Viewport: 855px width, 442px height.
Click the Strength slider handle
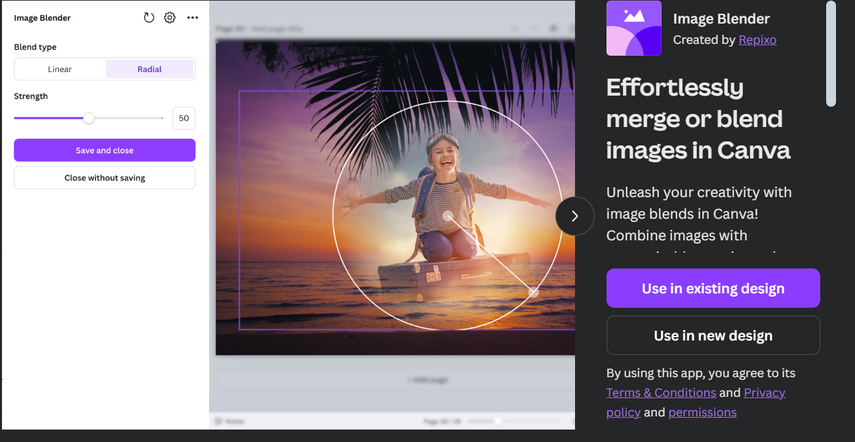pos(88,118)
